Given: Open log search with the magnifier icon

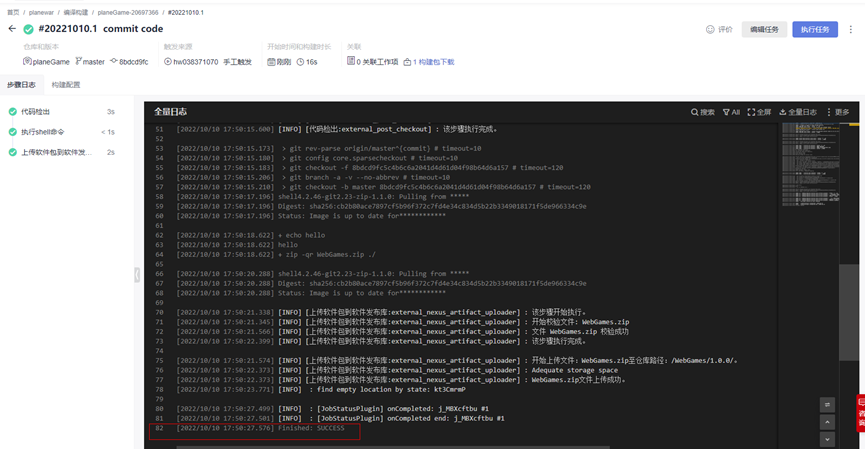Looking at the screenshot, I should pos(695,112).
